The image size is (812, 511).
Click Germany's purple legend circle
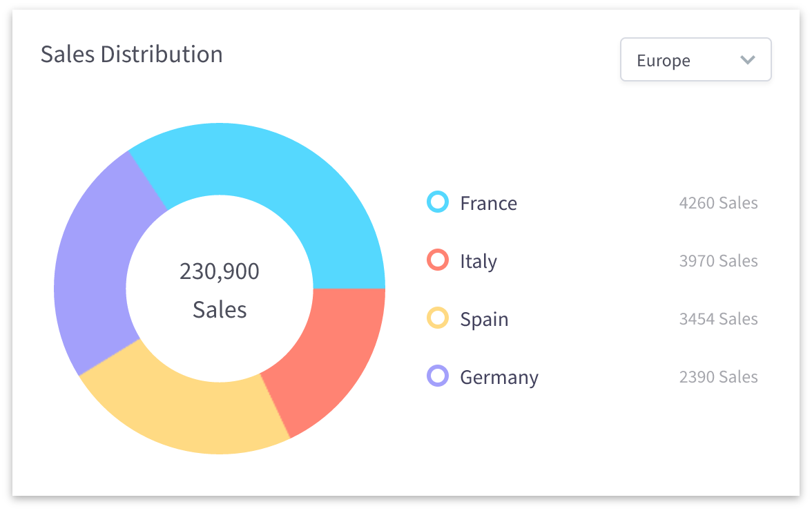pos(438,376)
